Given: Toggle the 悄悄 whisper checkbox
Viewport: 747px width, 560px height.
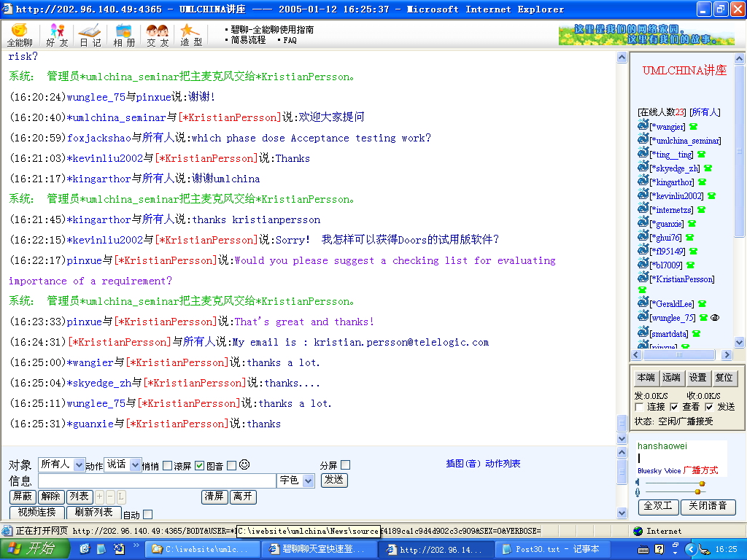Looking at the screenshot, I should [167, 466].
